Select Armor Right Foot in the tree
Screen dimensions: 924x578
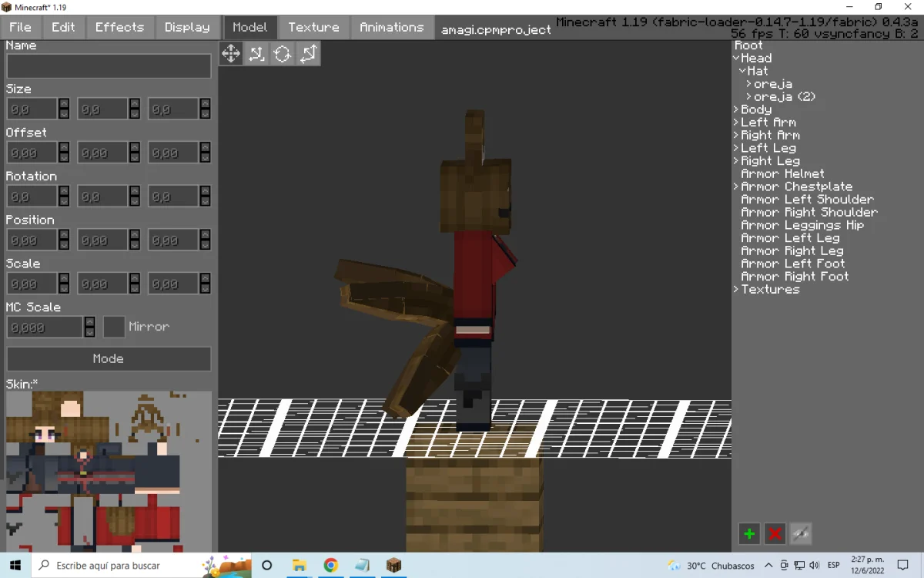pos(795,277)
